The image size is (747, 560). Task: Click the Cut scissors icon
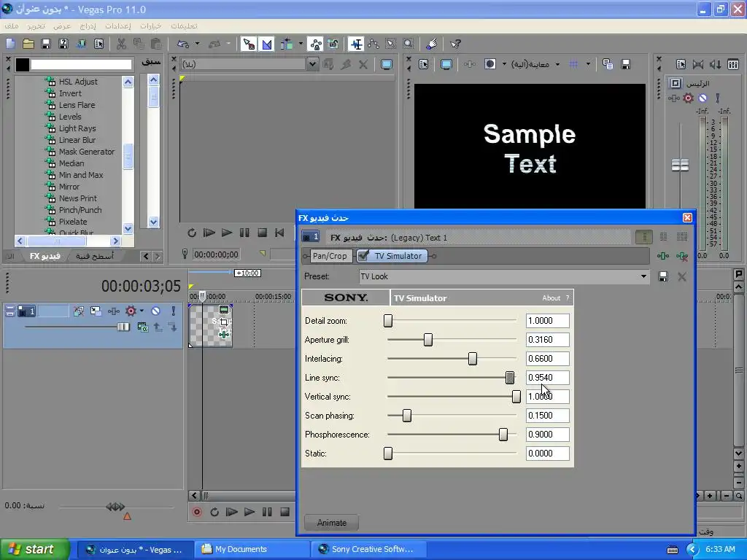tap(121, 44)
